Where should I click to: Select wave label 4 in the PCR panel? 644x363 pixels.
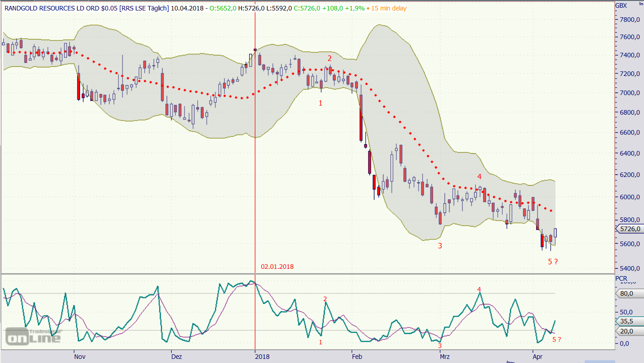(x=479, y=289)
